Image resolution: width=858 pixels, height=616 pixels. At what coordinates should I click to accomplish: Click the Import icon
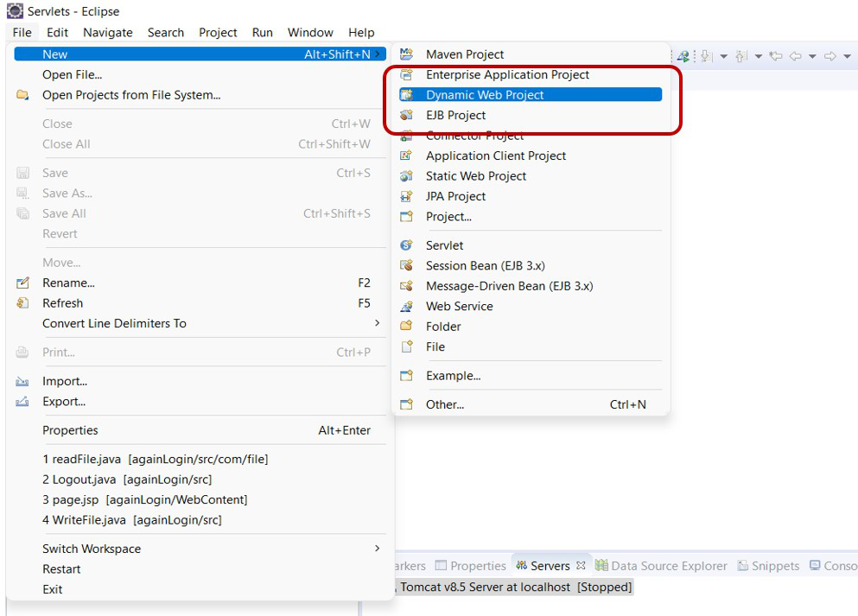click(22, 381)
